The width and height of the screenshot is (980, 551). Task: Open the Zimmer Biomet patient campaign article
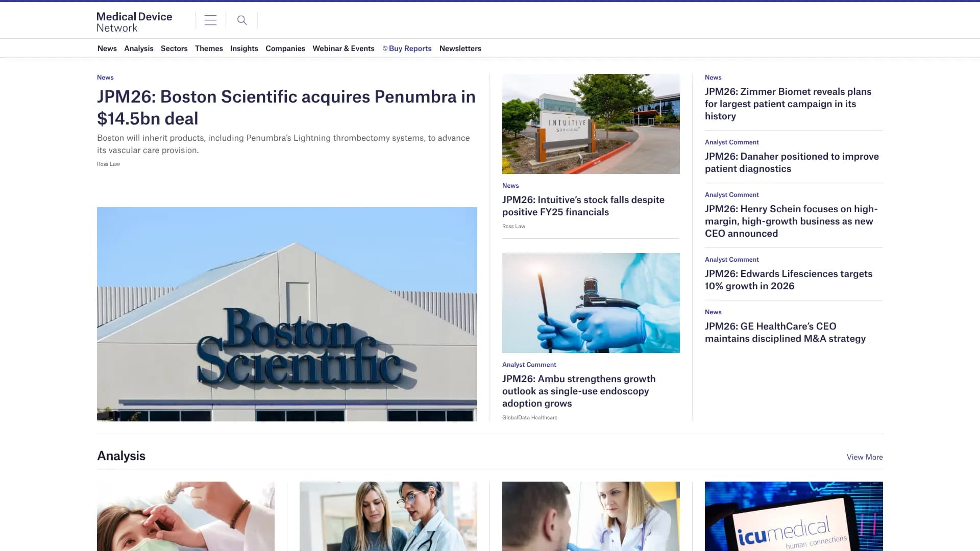(x=788, y=104)
